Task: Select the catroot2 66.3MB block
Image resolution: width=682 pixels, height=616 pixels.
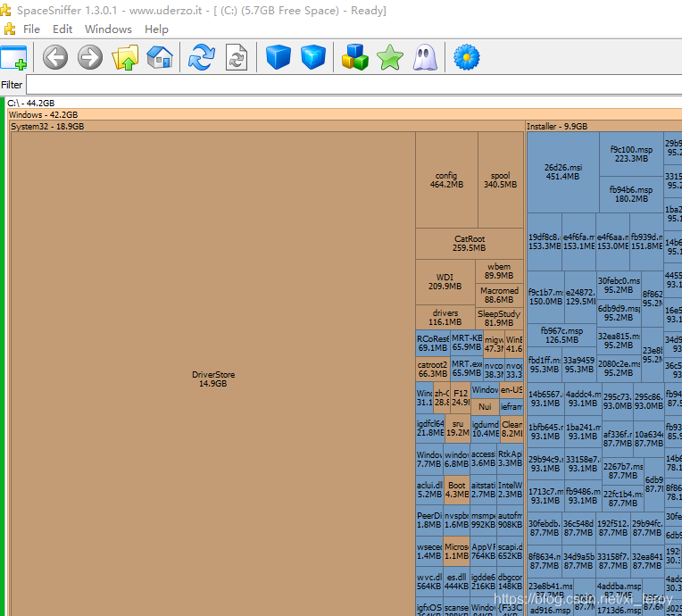Action: click(x=432, y=370)
